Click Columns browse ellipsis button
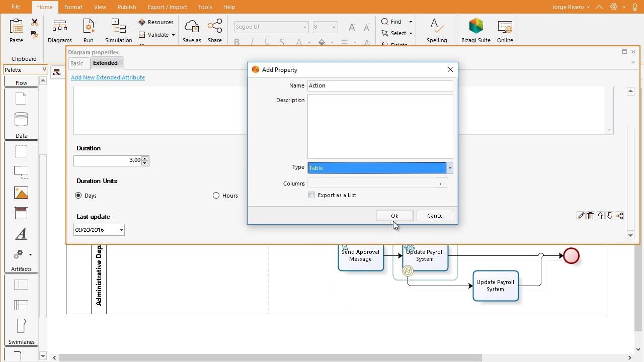Viewport: 644px width, 362px height. (442, 183)
